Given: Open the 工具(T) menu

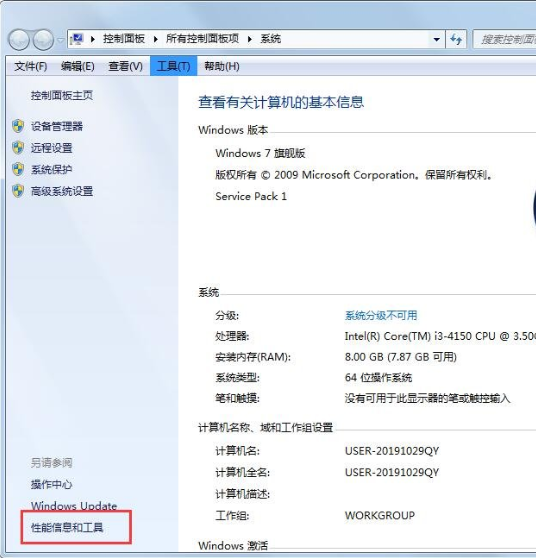Looking at the screenshot, I should point(174,66).
